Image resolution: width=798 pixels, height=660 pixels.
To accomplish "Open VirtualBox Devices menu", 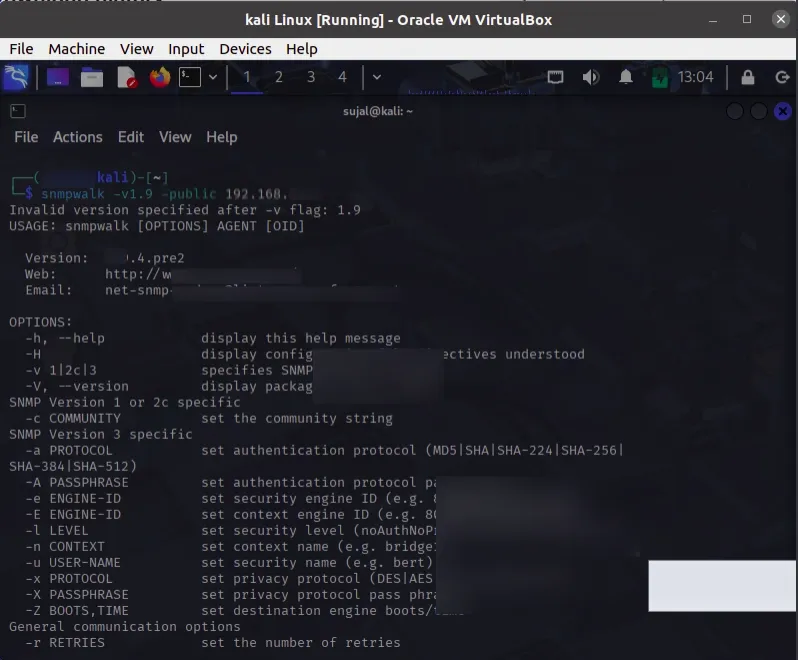I will 245,49.
